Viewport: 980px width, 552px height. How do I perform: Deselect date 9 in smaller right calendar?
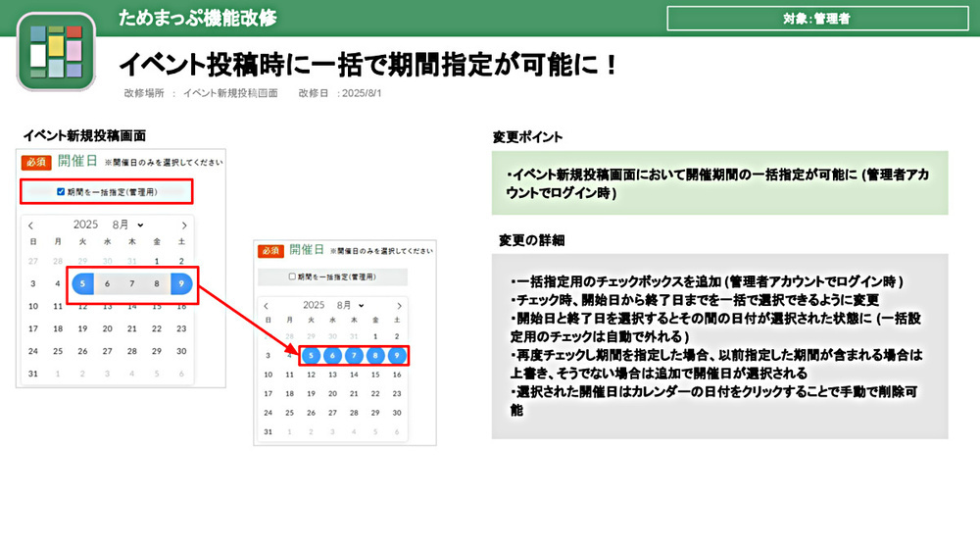pos(397,356)
